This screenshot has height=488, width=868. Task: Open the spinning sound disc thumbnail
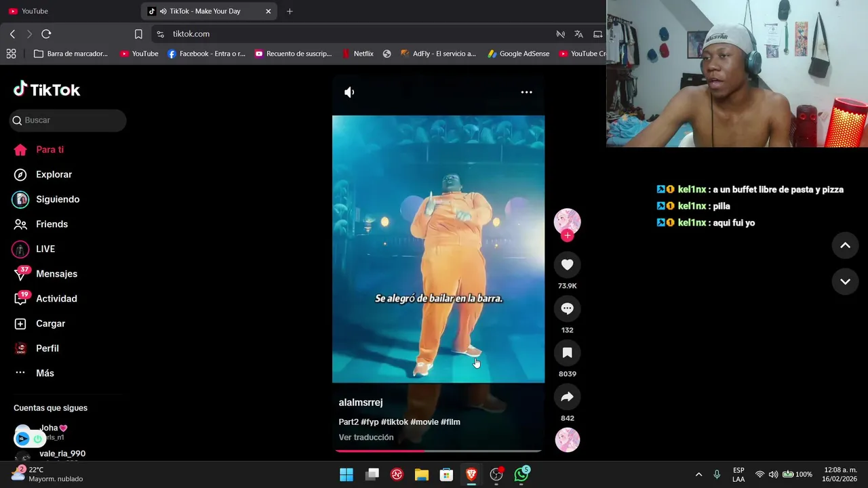tap(568, 441)
